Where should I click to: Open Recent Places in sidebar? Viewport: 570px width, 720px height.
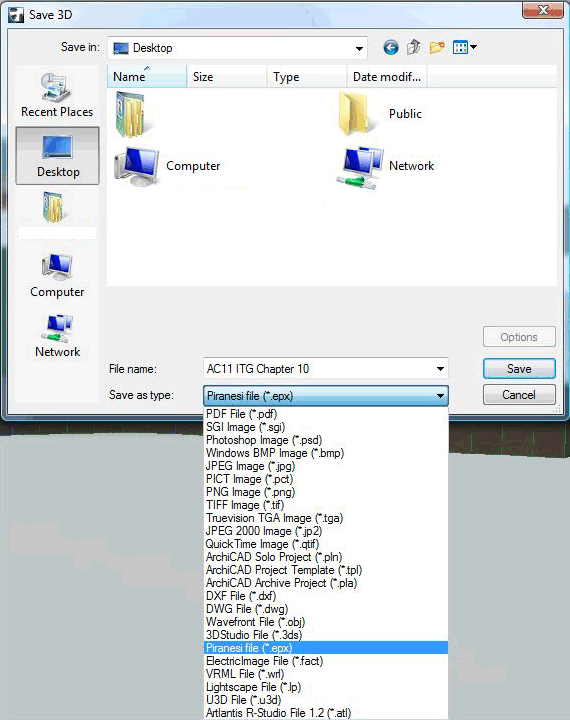tap(57, 95)
